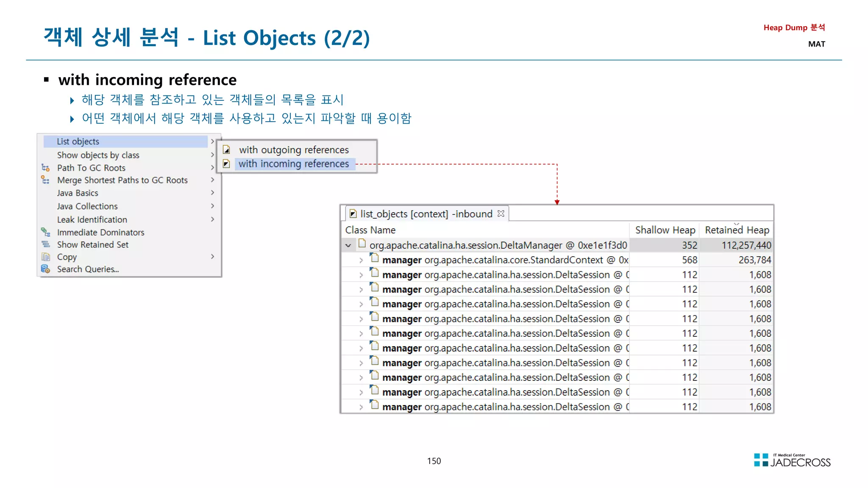Click the DeltaManager object file icon
868x488 pixels.
tap(362, 244)
